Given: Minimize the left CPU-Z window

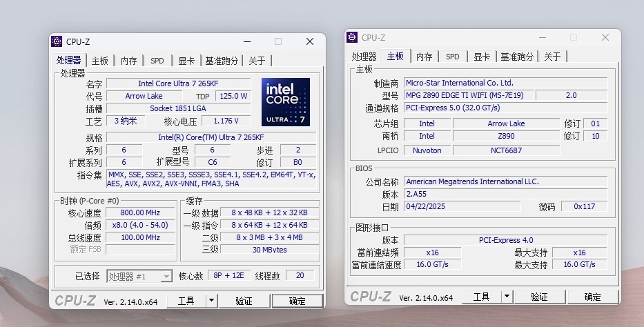Looking at the screenshot, I should 247,41.
